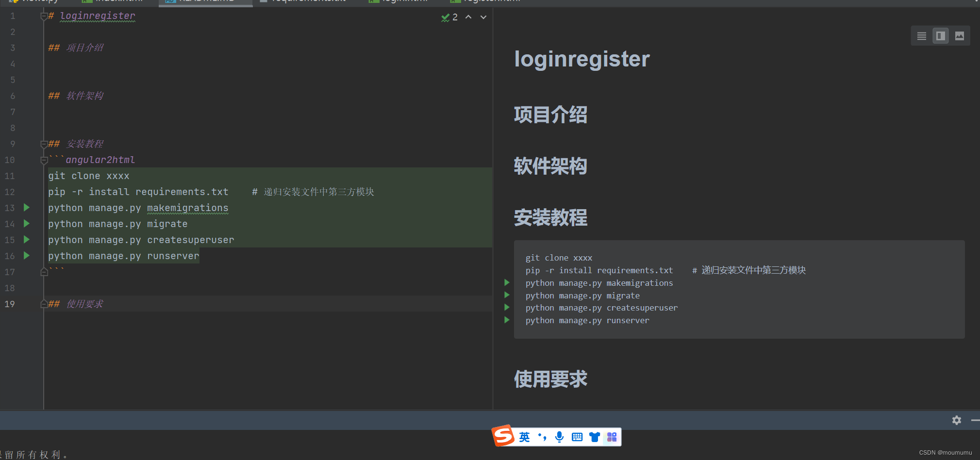Click line number 11 in the gutter
The width and height of the screenshot is (980, 460).
point(10,176)
